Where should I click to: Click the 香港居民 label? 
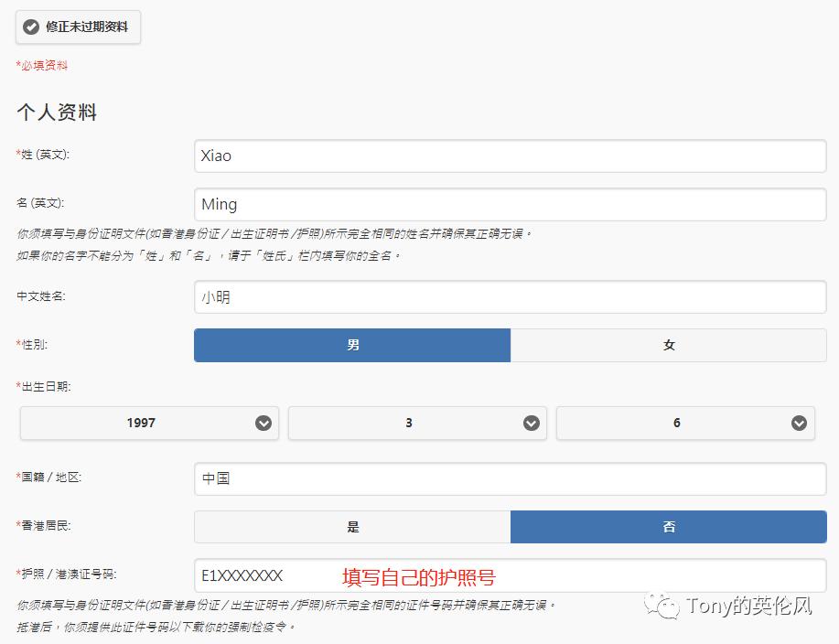(43, 525)
